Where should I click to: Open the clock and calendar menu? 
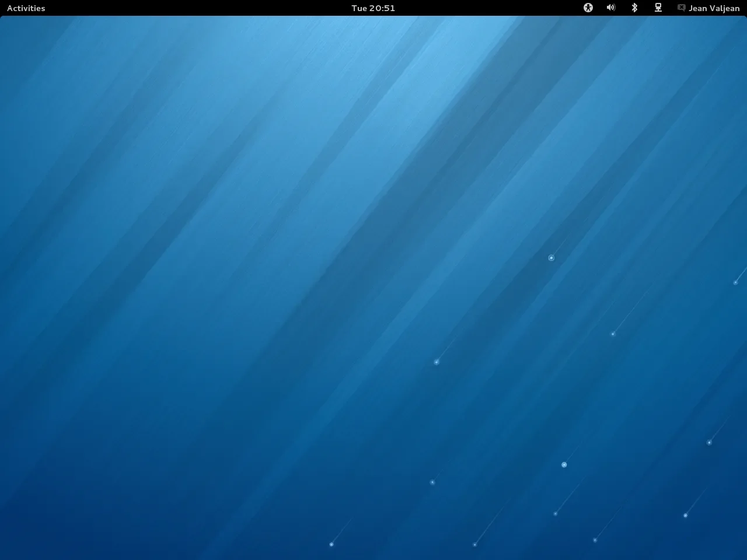pyautogui.click(x=373, y=8)
